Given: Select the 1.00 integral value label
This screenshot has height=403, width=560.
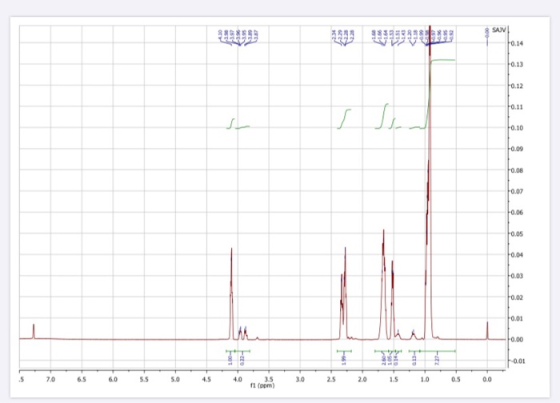Looking at the screenshot, I should point(230,359).
